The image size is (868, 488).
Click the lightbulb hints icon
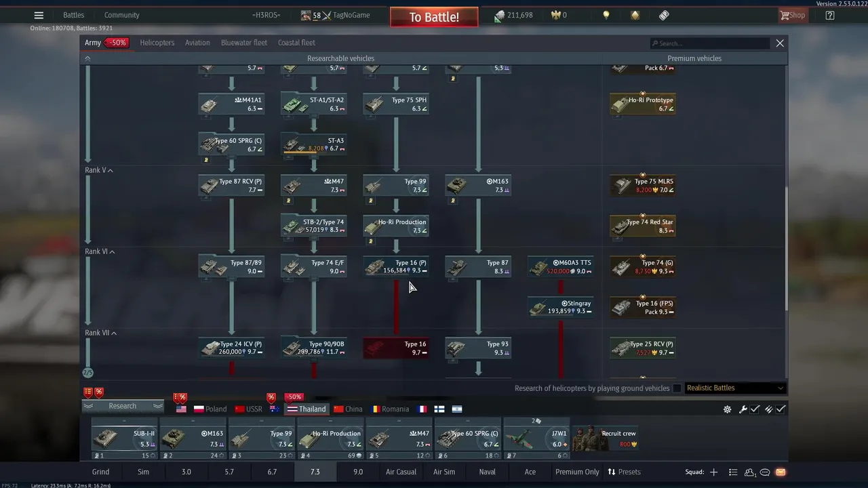pyautogui.click(x=606, y=16)
